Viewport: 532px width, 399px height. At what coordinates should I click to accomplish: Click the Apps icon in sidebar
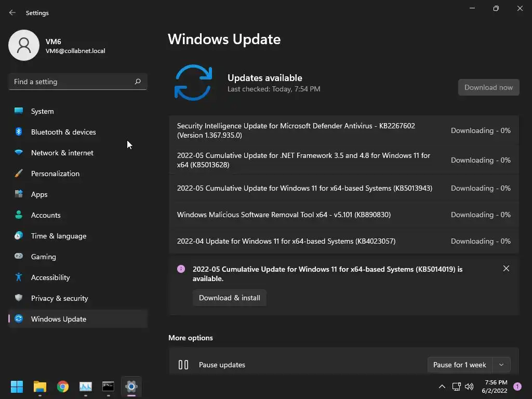(19, 194)
